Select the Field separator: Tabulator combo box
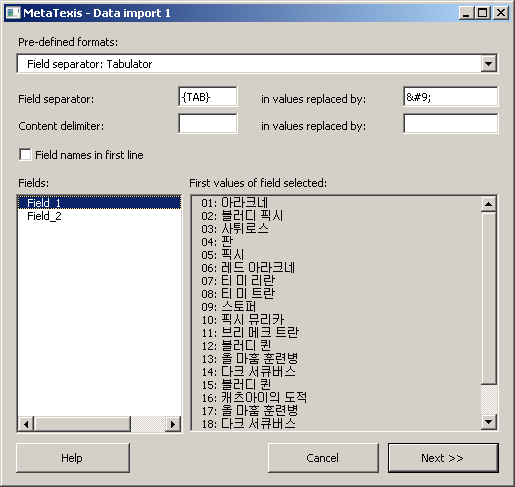The height and width of the screenshot is (487, 515). pos(257,63)
